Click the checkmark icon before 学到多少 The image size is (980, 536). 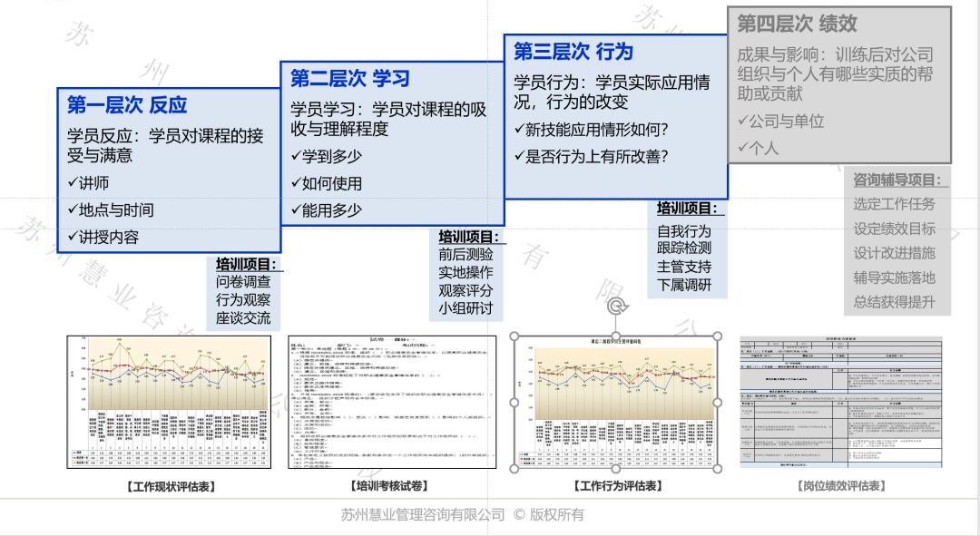tap(297, 155)
